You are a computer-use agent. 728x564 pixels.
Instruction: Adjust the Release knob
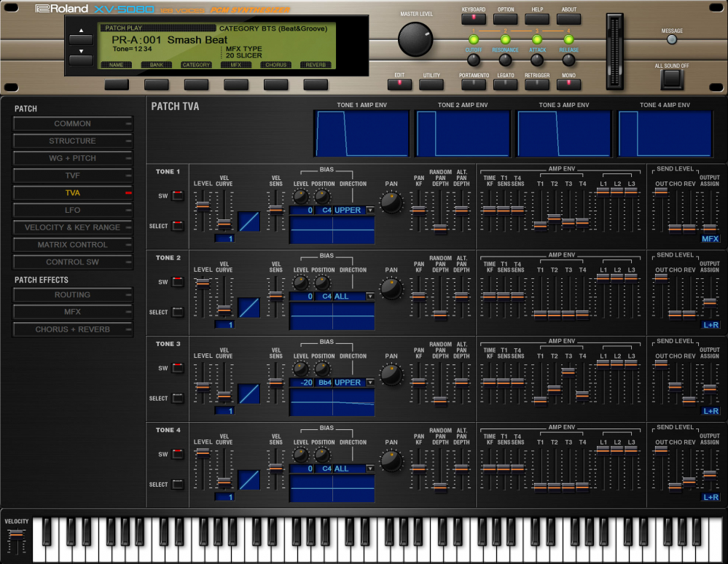pyautogui.click(x=568, y=60)
